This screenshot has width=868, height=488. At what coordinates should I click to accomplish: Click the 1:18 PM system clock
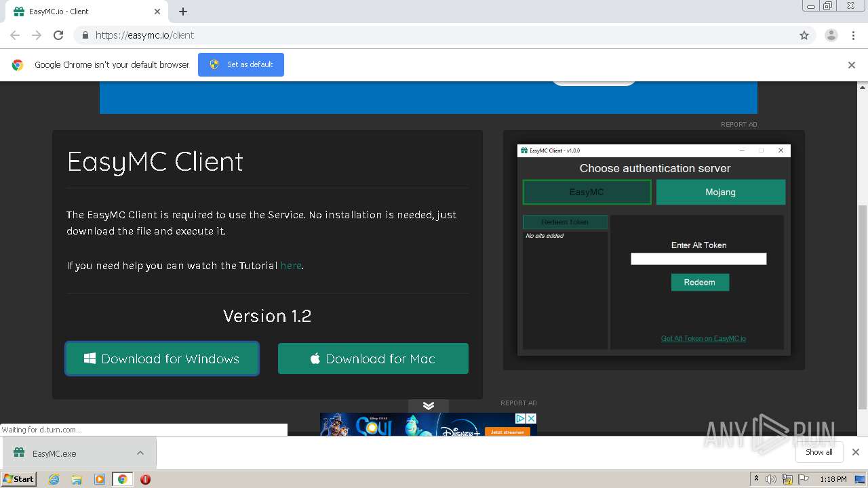click(x=833, y=479)
